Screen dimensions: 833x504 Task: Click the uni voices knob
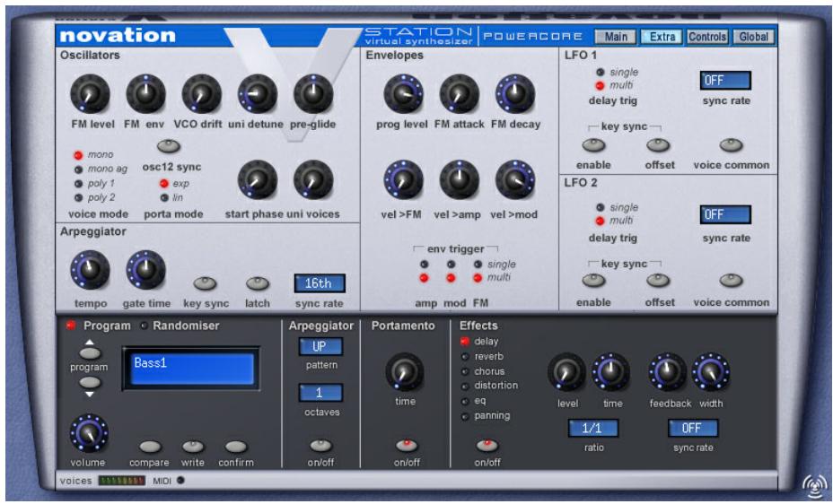[x=313, y=179]
